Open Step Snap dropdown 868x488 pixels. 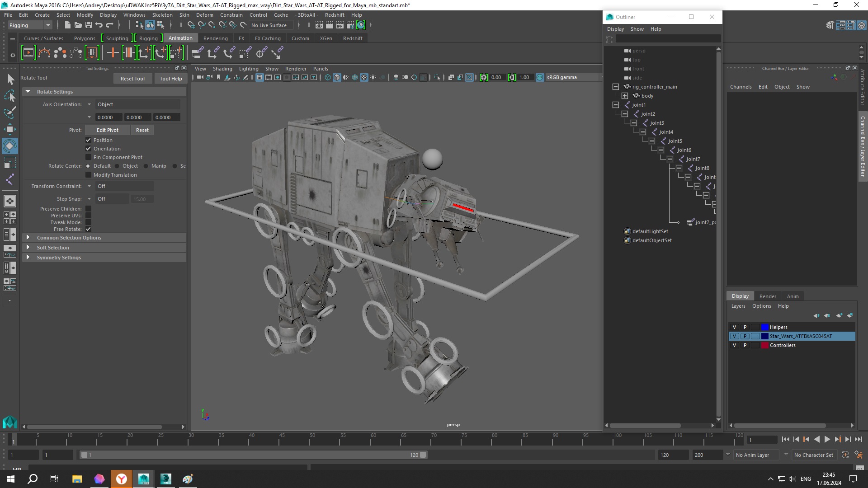[90, 199]
